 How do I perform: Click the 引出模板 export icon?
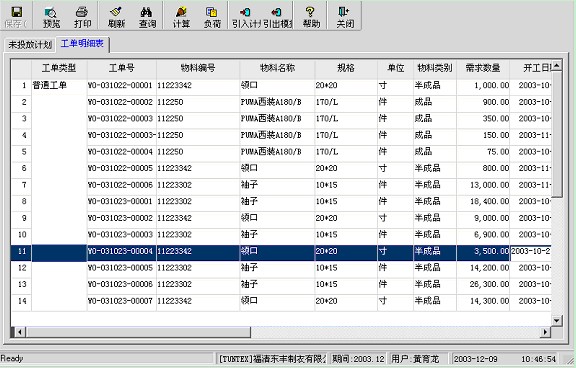(277, 17)
